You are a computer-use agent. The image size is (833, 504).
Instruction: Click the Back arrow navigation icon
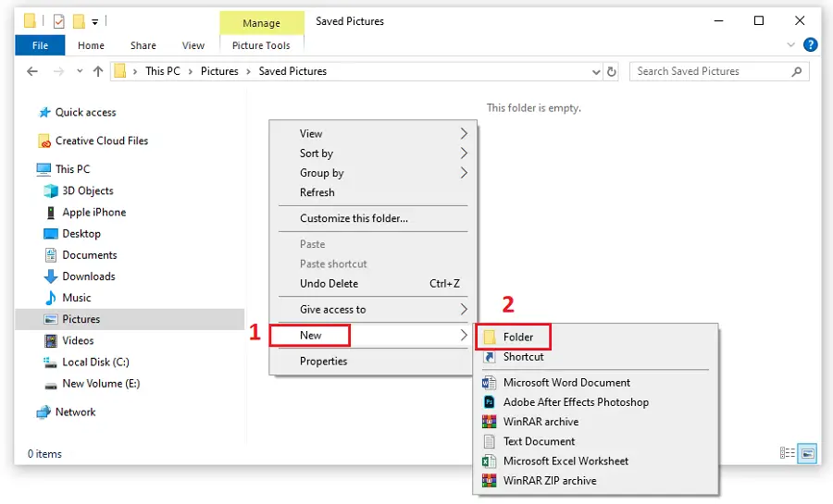(32, 71)
